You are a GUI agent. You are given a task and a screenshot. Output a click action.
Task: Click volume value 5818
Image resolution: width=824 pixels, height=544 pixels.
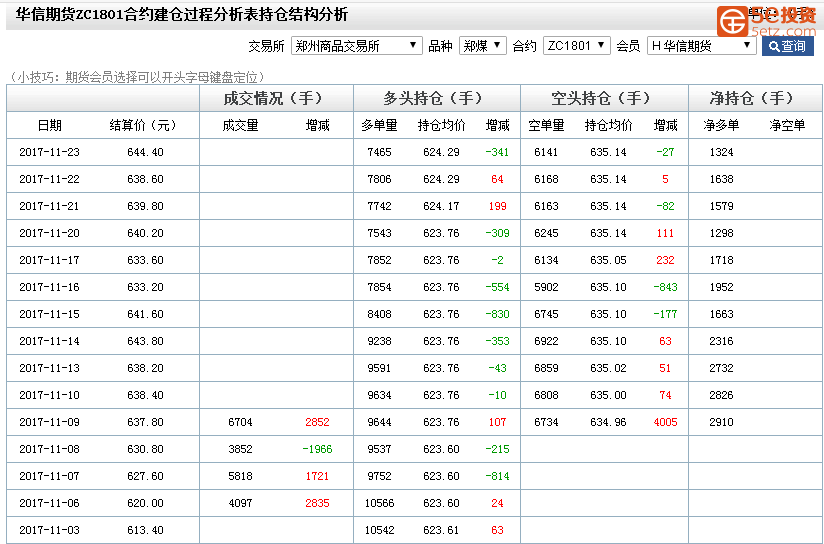240,476
